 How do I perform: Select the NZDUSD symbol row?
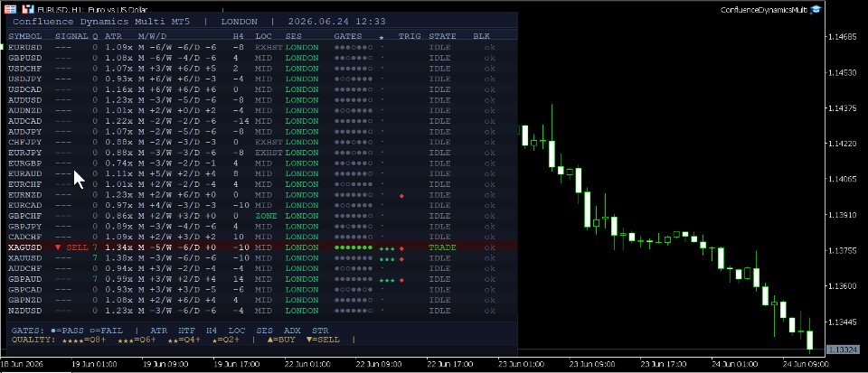(262, 311)
